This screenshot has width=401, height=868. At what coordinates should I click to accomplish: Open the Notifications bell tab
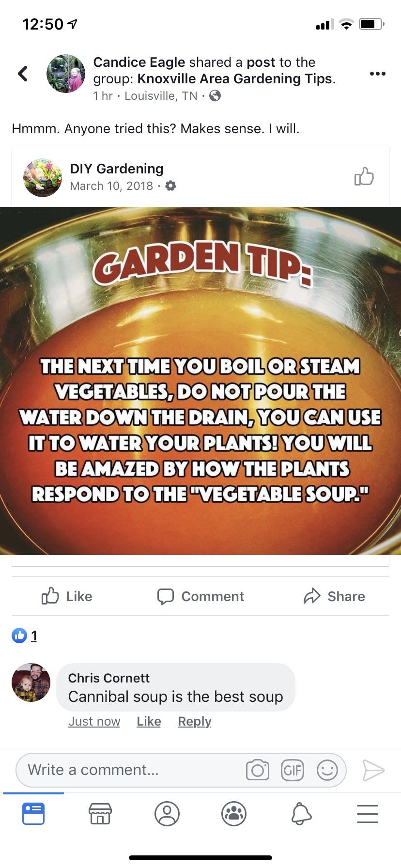301,814
